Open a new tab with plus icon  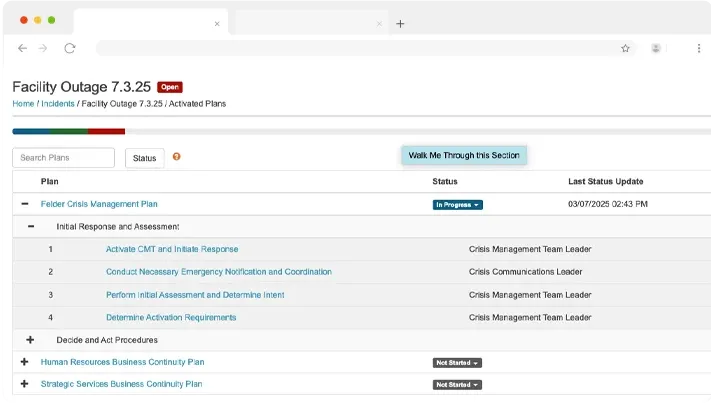tap(400, 24)
